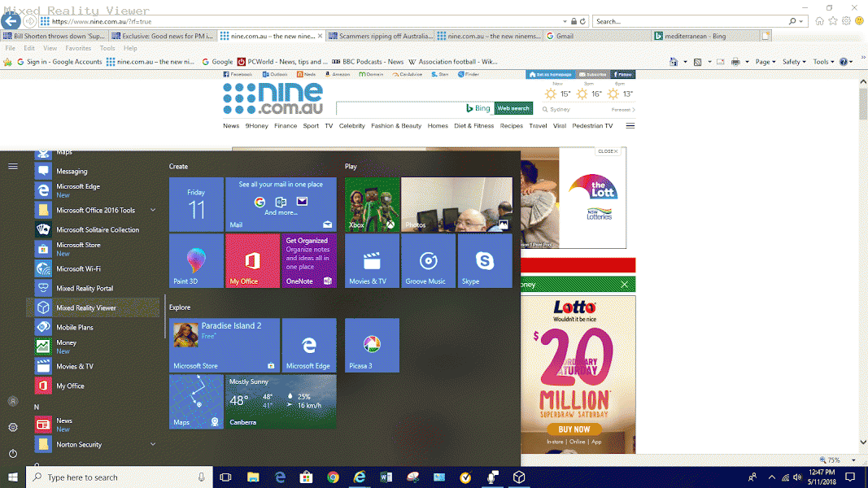Image resolution: width=868 pixels, height=488 pixels.
Task: Show hidden system tray icons
Action: click(x=772, y=477)
